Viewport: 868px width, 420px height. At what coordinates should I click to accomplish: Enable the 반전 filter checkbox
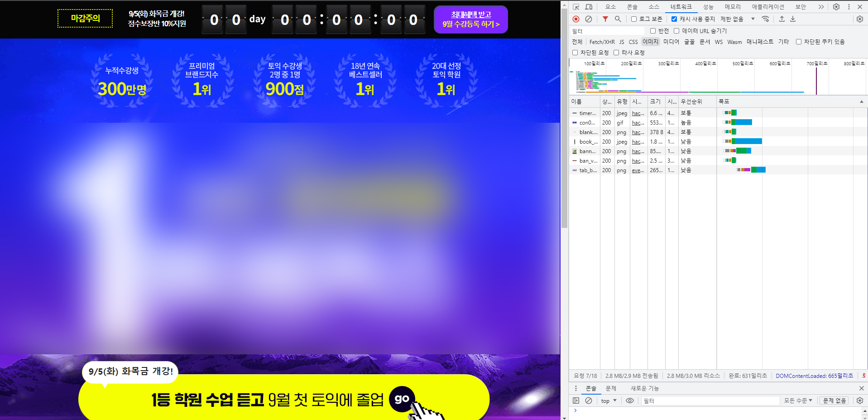click(653, 31)
